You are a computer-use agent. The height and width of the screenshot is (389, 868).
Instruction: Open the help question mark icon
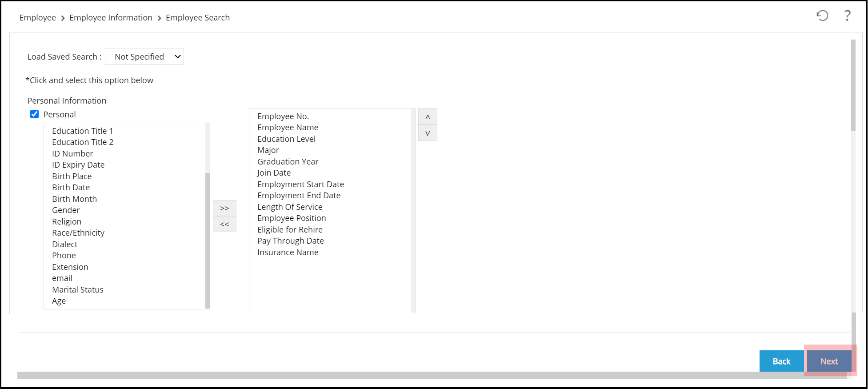pyautogui.click(x=848, y=16)
